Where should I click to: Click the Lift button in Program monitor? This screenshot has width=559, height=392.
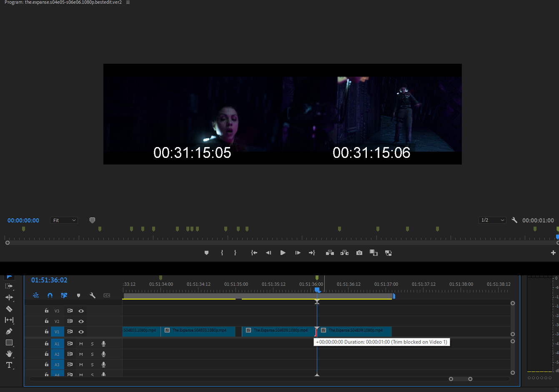pyautogui.click(x=330, y=253)
